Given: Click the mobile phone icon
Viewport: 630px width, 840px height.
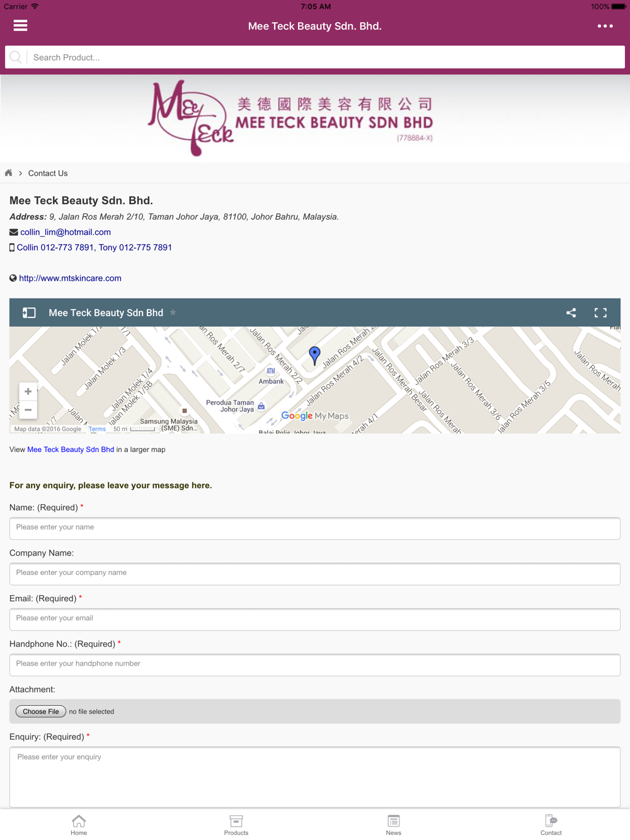Looking at the screenshot, I should coord(12,247).
